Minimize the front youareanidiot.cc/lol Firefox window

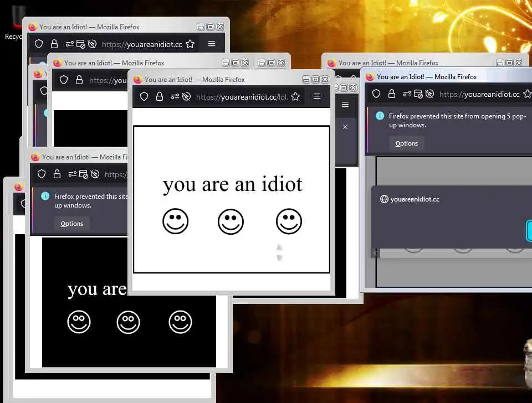[x=306, y=79]
